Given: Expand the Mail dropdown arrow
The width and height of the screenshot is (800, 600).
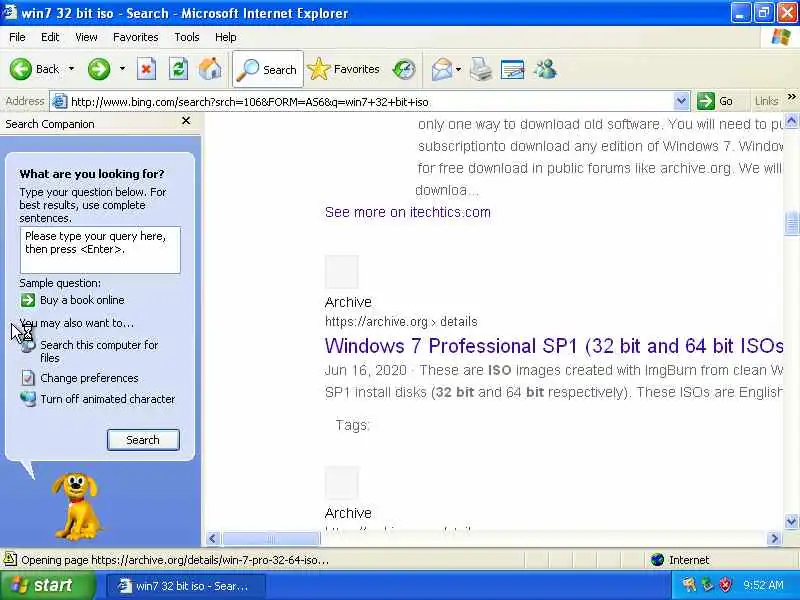Looking at the screenshot, I should (458, 69).
